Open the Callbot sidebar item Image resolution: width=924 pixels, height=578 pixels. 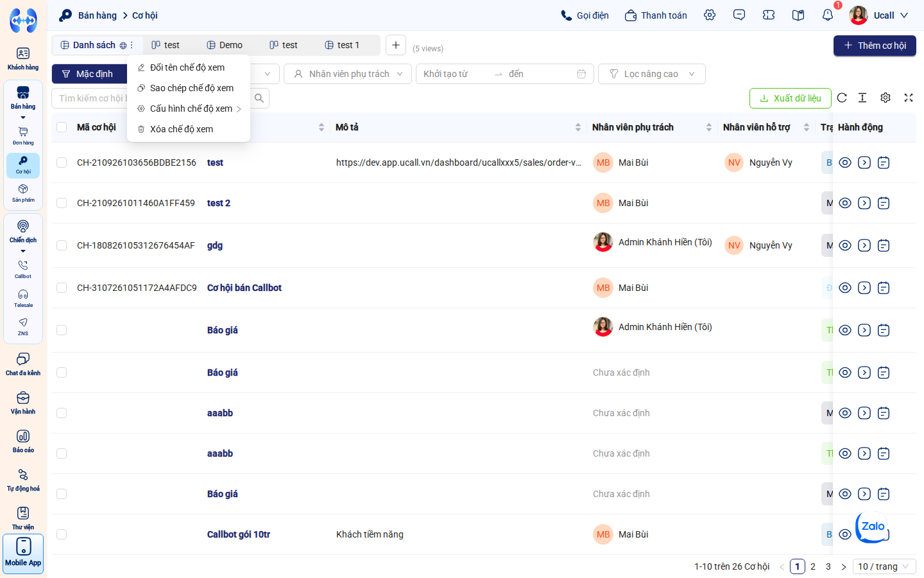pyautogui.click(x=23, y=269)
